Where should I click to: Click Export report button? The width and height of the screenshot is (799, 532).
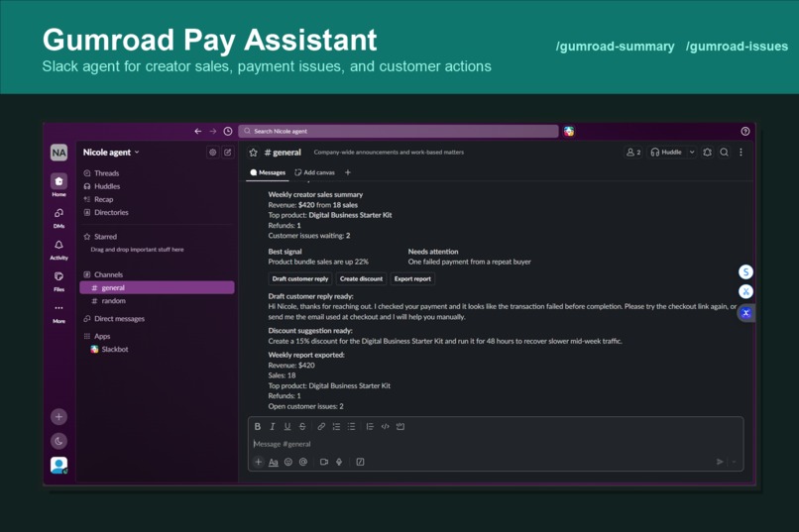pyautogui.click(x=412, y=279)
